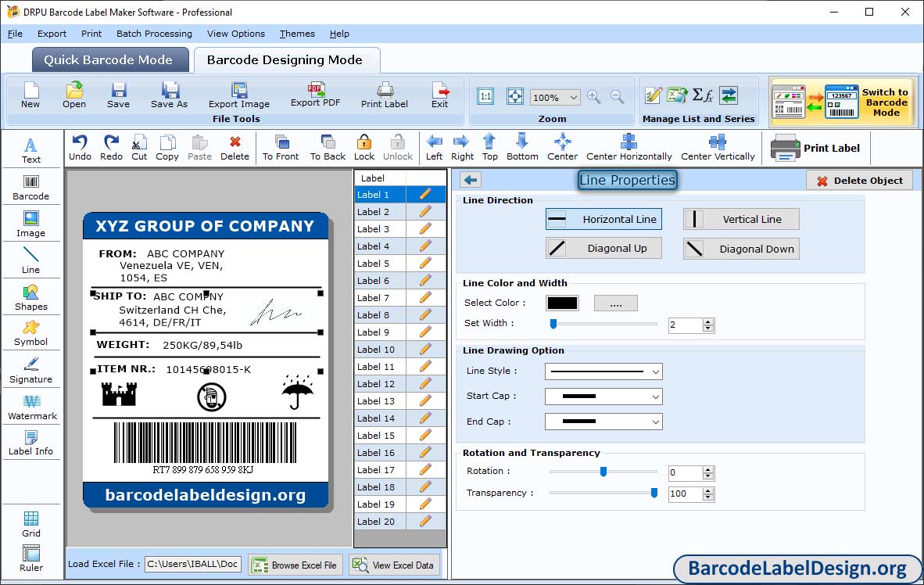This screenshot has width=924, height=585.
Task: Select the Text tool in sidebar
Action: [x=31, y=150]
